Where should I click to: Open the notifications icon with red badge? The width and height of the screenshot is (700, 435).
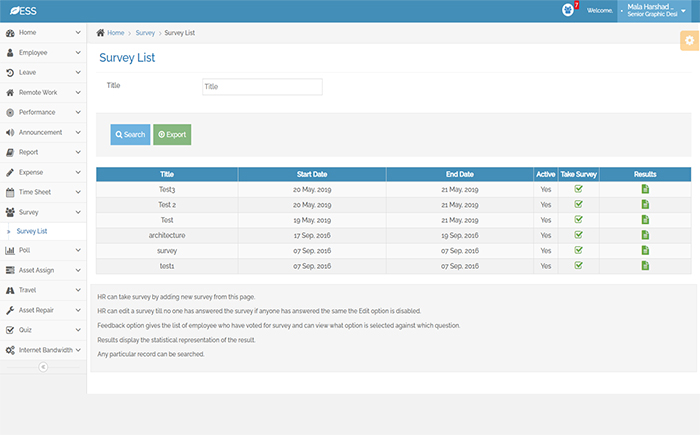(568, 9)
